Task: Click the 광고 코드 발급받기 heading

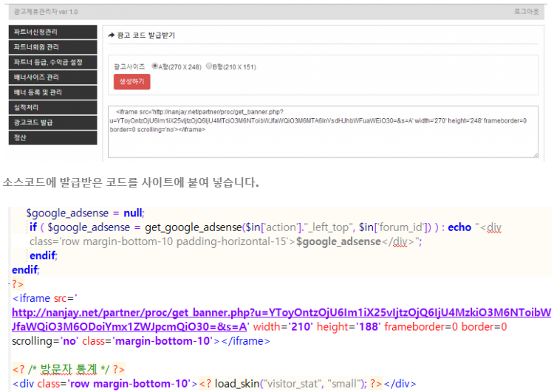Action: tap(146, 35)
